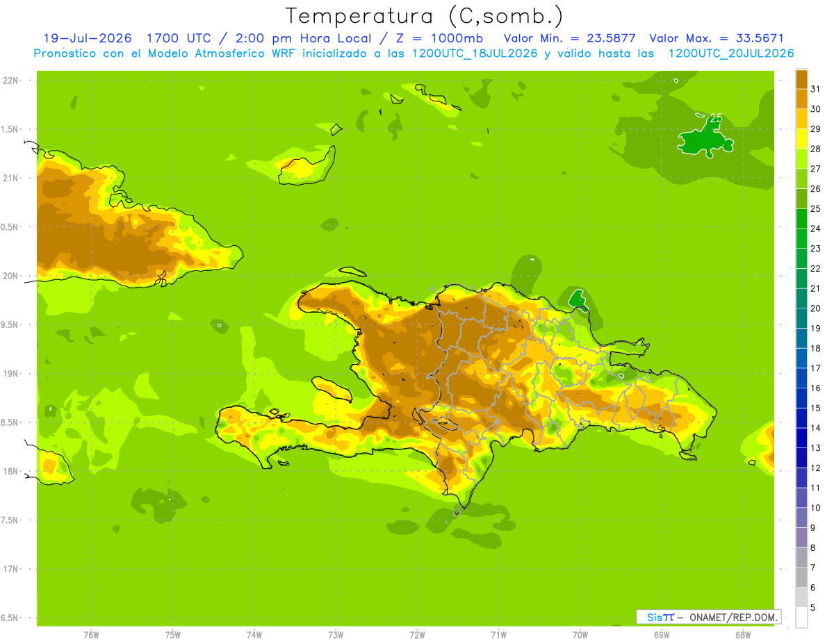Image resolution: width=834 pixels, height=644 pixels.
Task: Click the blue "Sis" logo text
Action: pyautogui.click(x=653, y=617)
